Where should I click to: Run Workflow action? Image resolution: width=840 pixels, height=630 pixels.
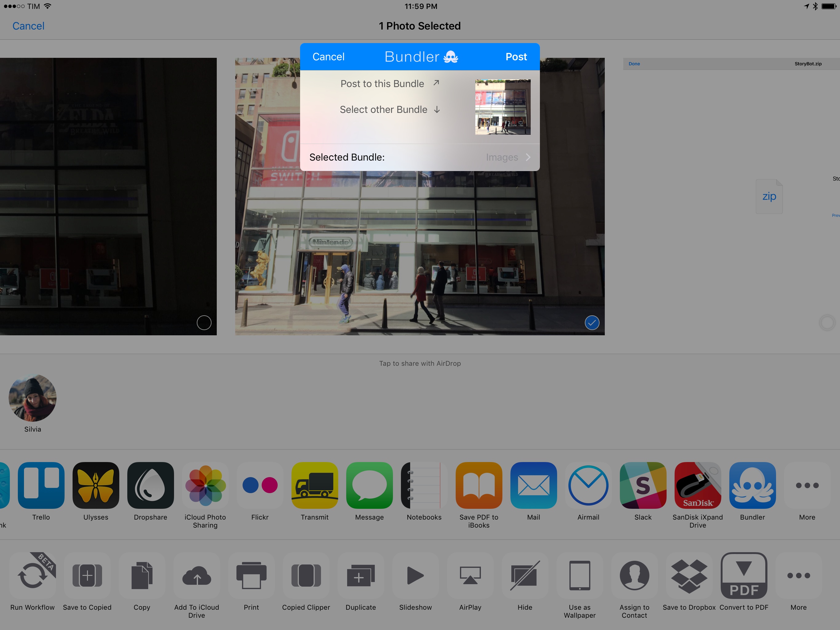[33, 575]
